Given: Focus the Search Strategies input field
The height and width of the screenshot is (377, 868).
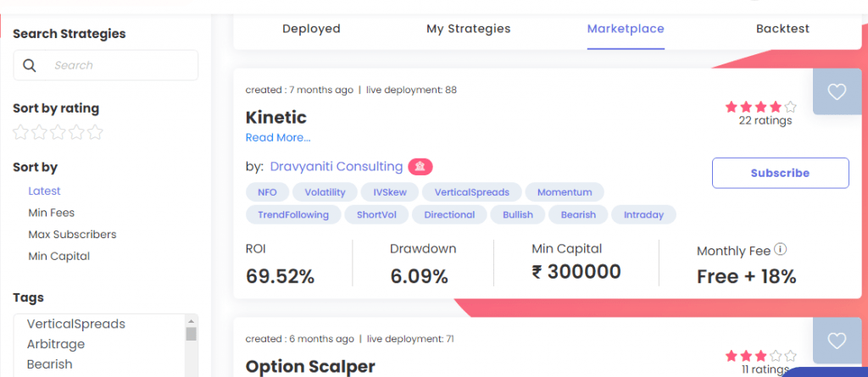Looking at the screenshot, I should pos(106,65).
